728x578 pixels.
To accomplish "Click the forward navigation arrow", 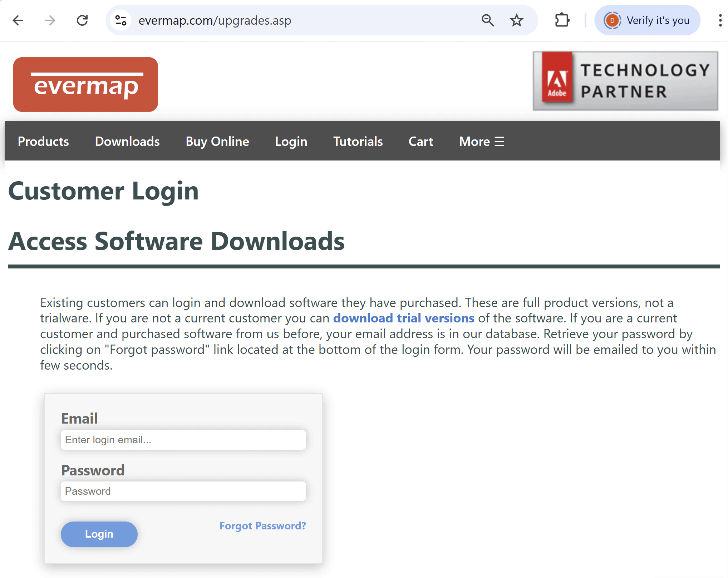I will coord(50,20).
